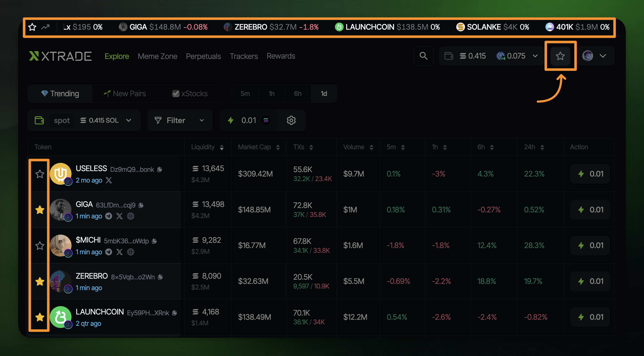
Task: Favorite the $MICHI token star
Action: (x=40, y=245)
